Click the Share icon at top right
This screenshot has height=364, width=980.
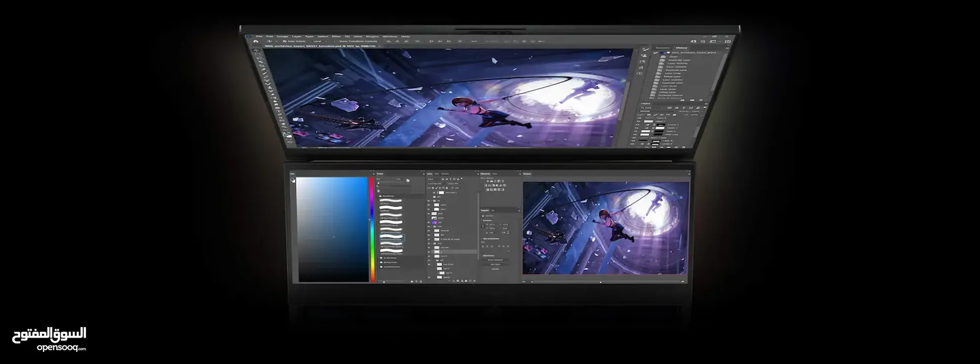(728, 41)
